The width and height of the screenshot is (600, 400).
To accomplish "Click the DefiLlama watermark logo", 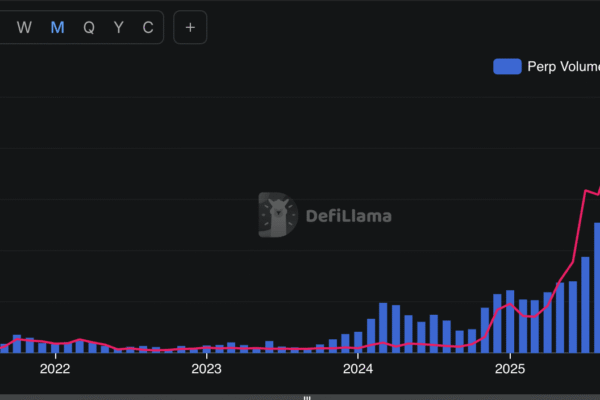I will click(277, 215).
